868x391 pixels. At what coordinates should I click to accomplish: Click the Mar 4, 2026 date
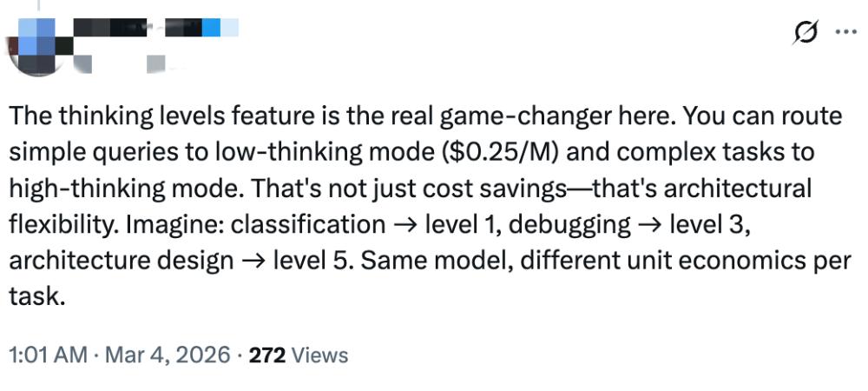tap(168, 355)
